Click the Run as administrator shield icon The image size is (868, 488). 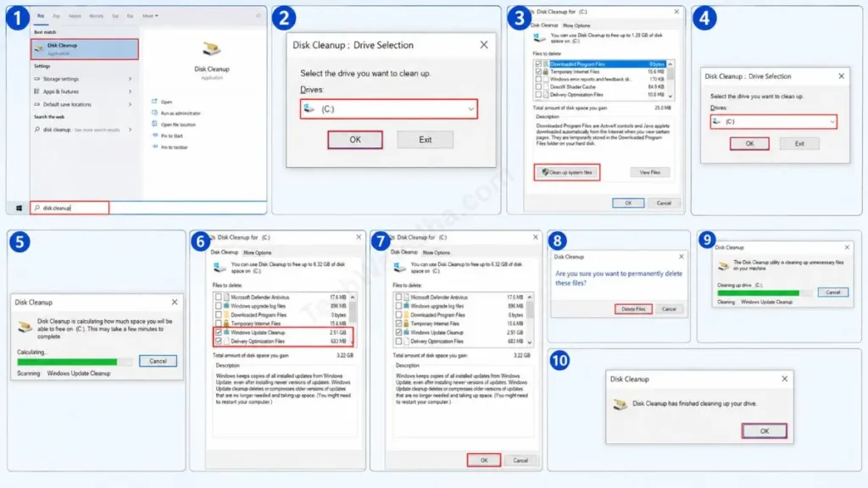[x=154, y=113]
